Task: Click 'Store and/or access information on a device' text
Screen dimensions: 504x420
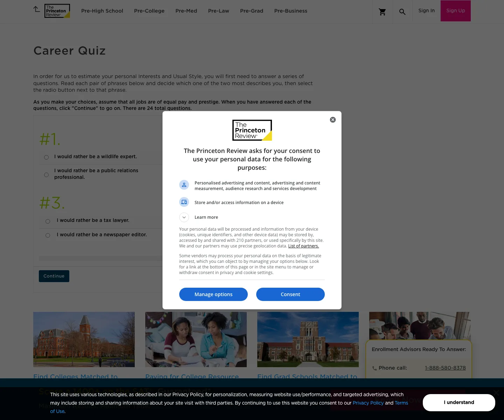Action: coord(239,203)
